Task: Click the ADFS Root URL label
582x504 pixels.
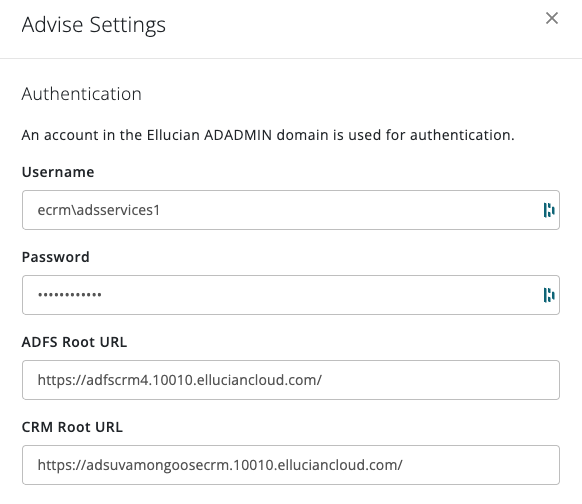Action: 74,342
